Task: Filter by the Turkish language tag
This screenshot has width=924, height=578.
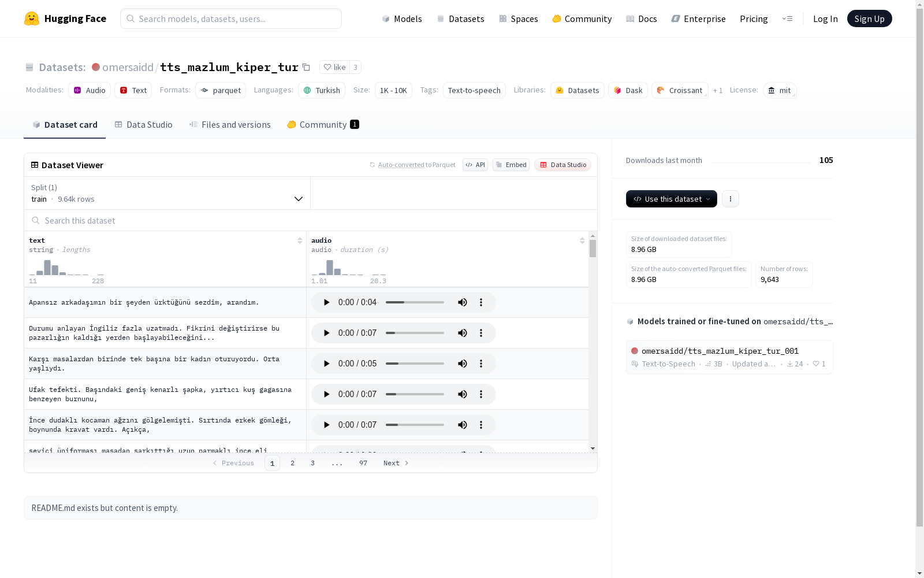Action: click(322, 90)
